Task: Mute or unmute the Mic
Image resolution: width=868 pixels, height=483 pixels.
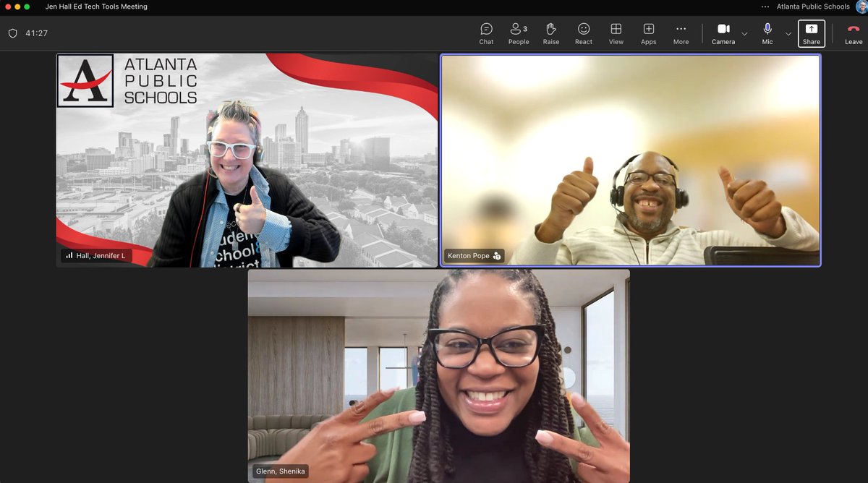Action: (767, 33)
